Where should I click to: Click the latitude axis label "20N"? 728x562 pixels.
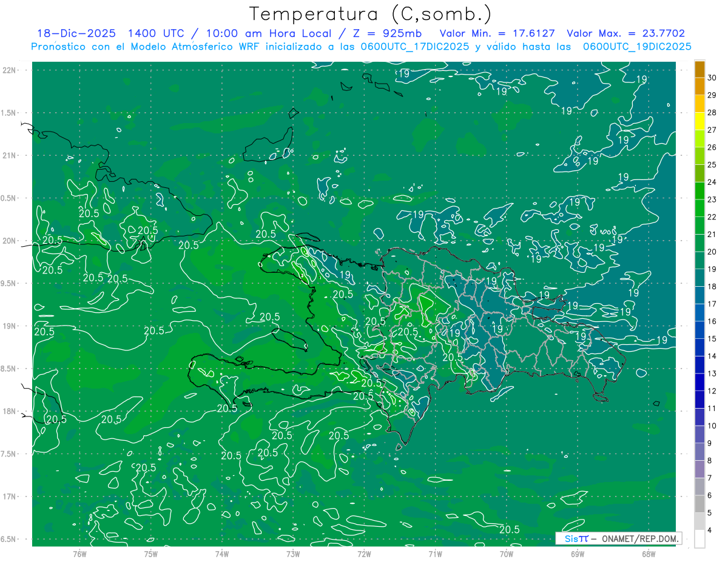point(10,241)
